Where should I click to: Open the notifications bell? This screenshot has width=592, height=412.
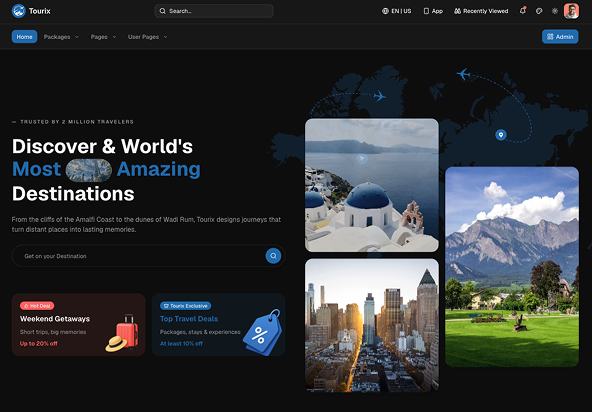click(x=523, y=11)
